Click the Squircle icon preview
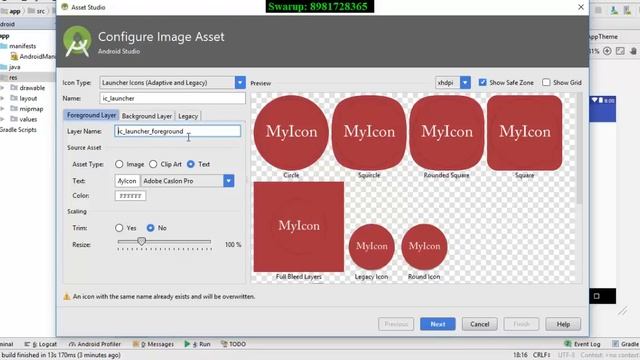Image resolution: width=640 pixels, height=360 pixels. [369, 133]
